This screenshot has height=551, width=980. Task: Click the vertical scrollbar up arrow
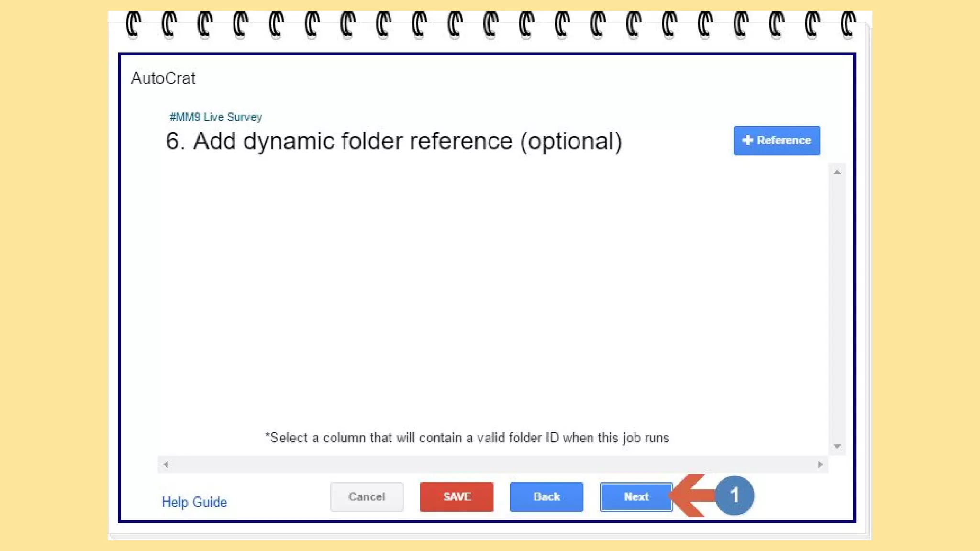coord(837,172)
